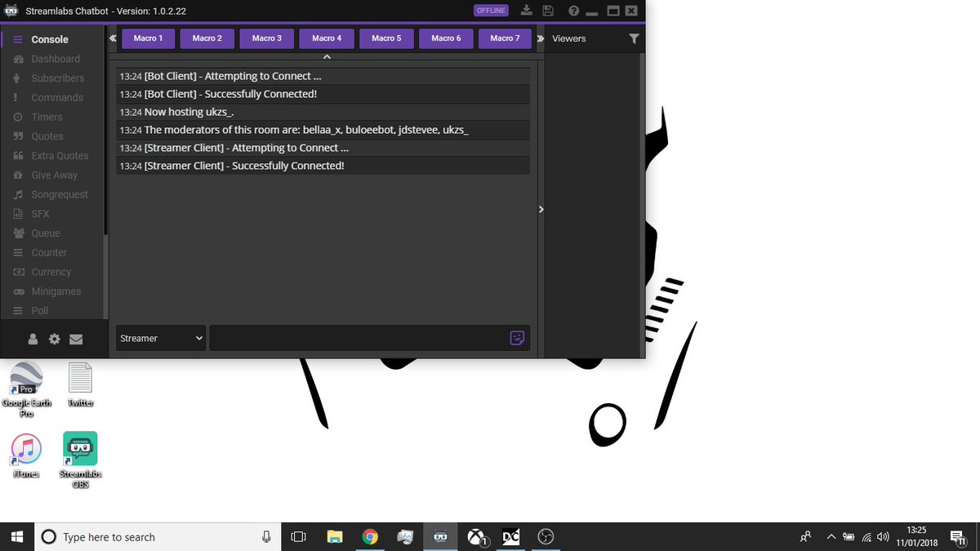Open the Streamer account dropdown
This screenshot has width=980, height=551.
pyautogui.click(x=161, y=338)
